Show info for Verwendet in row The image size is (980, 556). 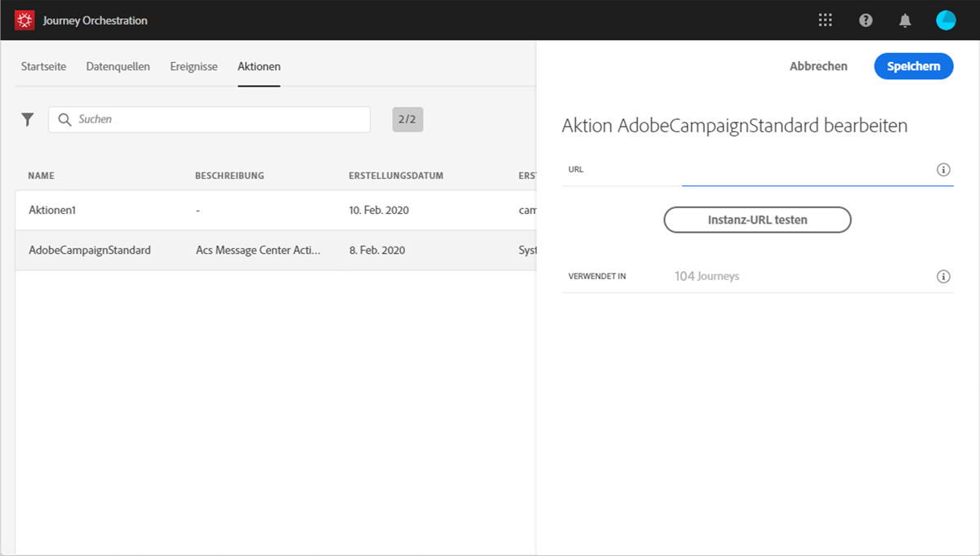pos(943,277)
